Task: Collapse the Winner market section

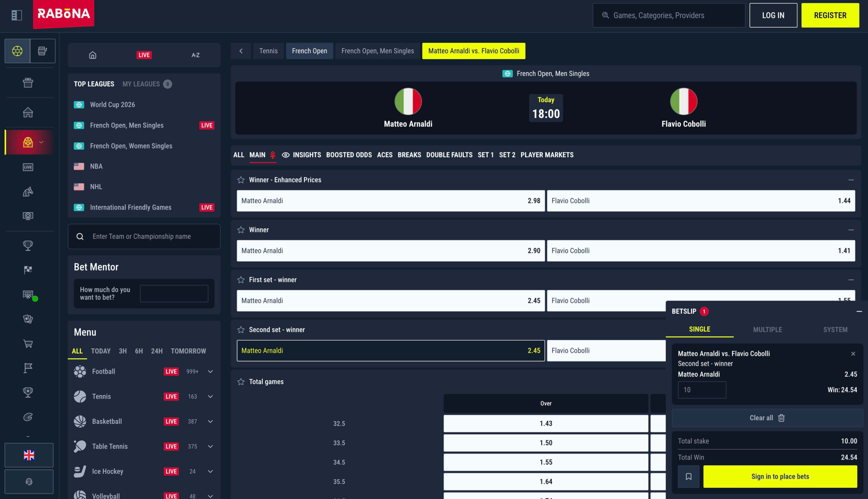Action: coord(851,230)
